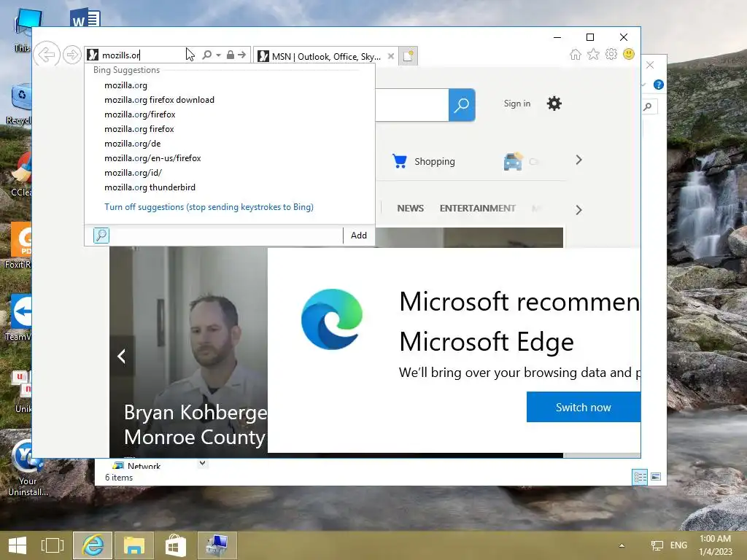Click the browser Forward arrow button
This screenshot has height=560, width=747.
point(72,55)
